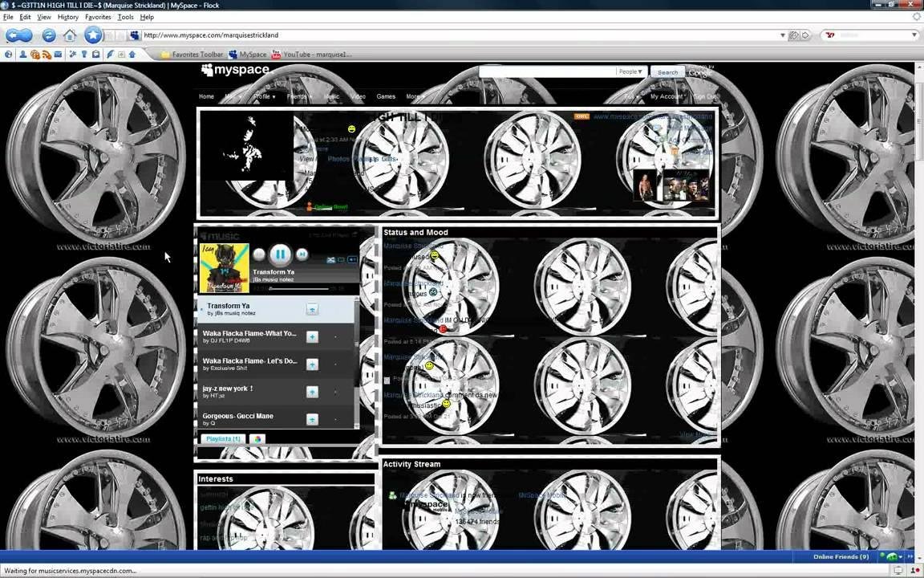This screenshot has height=578, width=924.
Task: Add Gorgeous- Gucci Mane with plus button
Action: point(312,419)
